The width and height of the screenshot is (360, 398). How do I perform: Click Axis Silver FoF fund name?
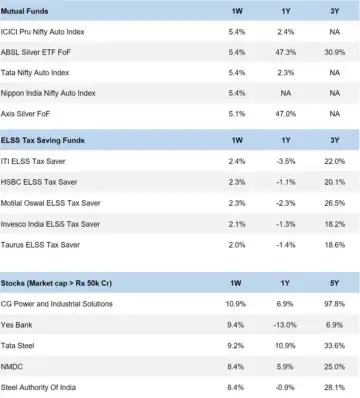point(25,114)
